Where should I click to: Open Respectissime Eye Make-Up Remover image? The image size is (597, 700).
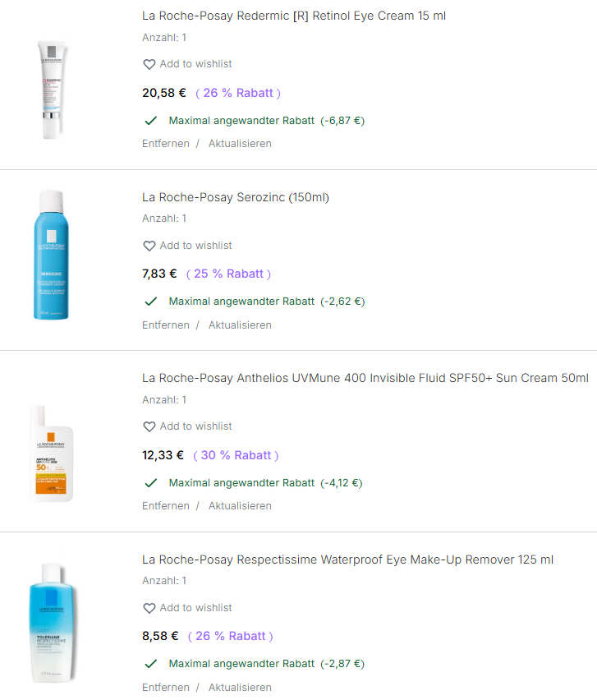coord(51,623)
